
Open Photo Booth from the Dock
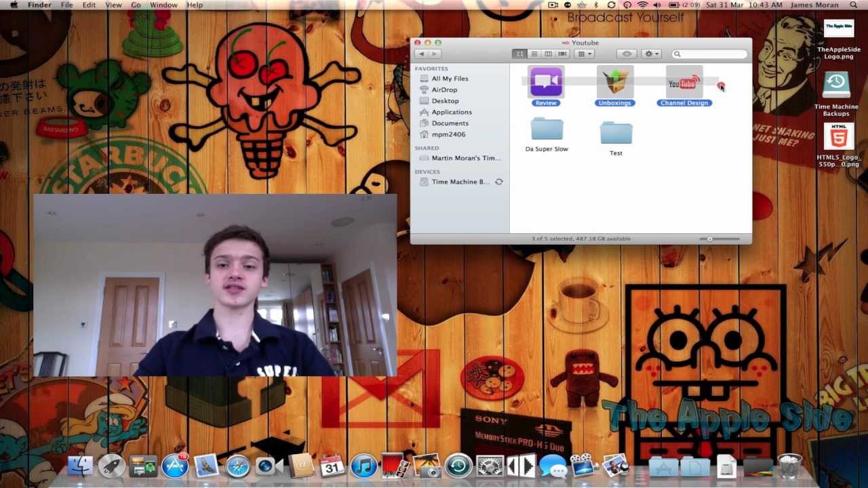395,466
